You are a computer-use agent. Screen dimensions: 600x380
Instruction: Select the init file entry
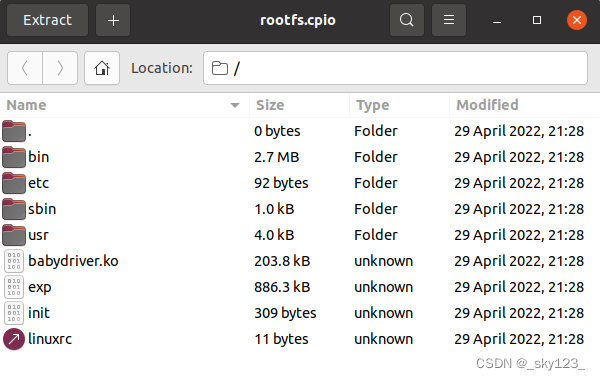coord(300,313)
